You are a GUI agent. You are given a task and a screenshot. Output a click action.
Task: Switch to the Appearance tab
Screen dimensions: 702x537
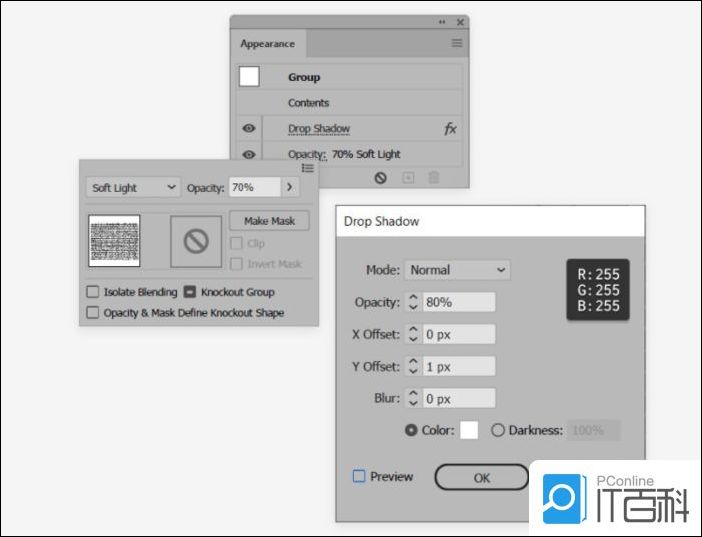pyautogui.click(x=268, y=43)
